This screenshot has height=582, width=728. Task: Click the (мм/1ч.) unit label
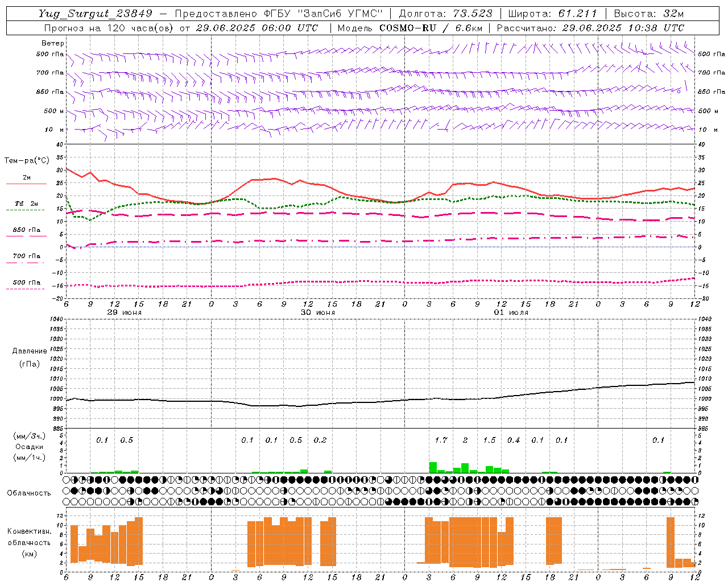pos(29,458)
